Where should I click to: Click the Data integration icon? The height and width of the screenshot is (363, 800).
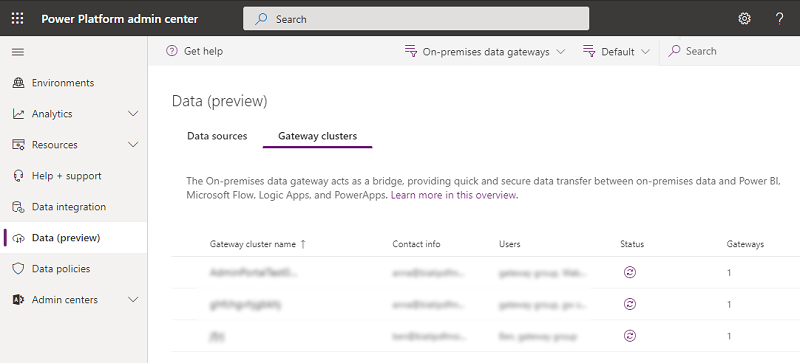(18, 207)
